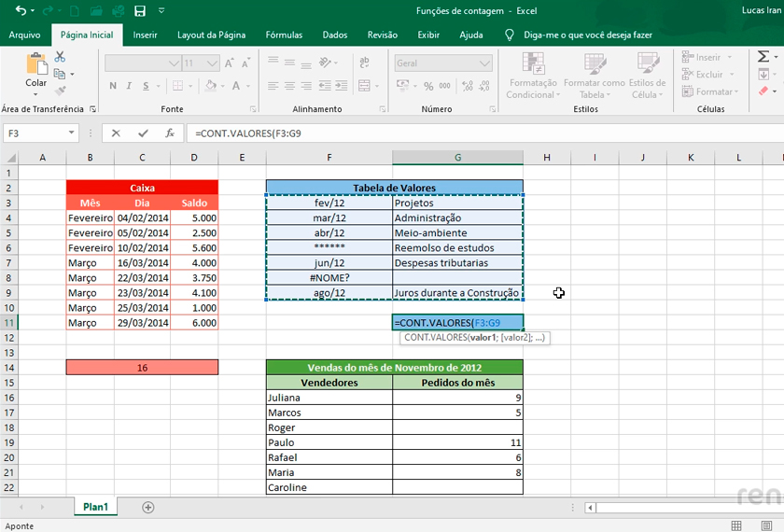784x532 pixels.
Task: Toggle Italic formatting (I) button
Action: pos(129,86)
